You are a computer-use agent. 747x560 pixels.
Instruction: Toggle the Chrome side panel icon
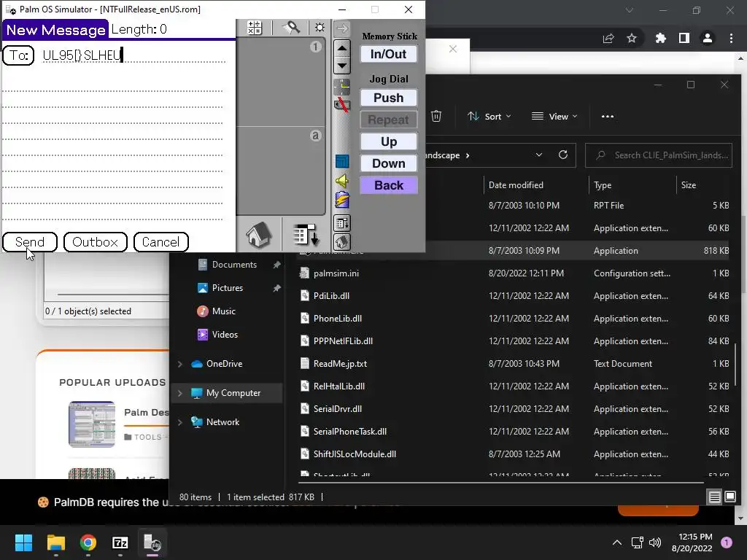coord(684,38)
